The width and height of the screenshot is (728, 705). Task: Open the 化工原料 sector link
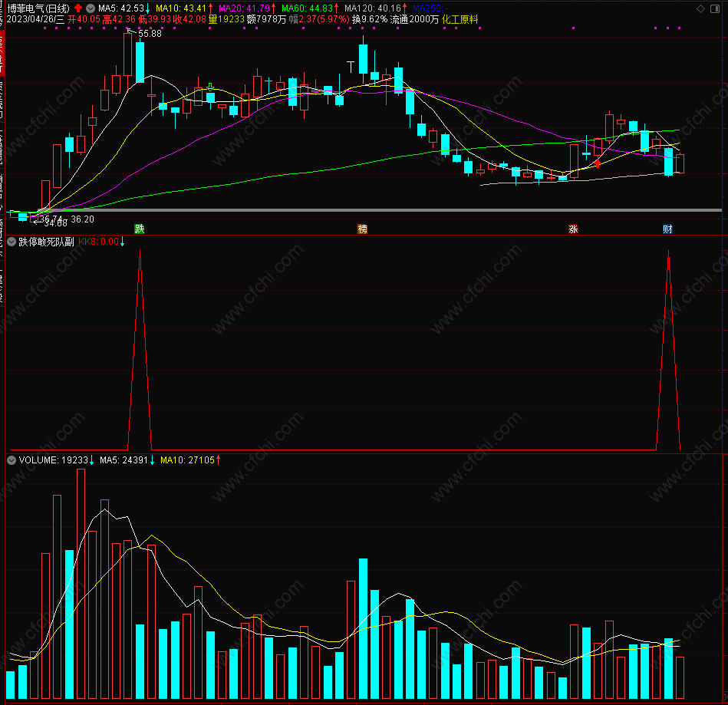(460, 19)
